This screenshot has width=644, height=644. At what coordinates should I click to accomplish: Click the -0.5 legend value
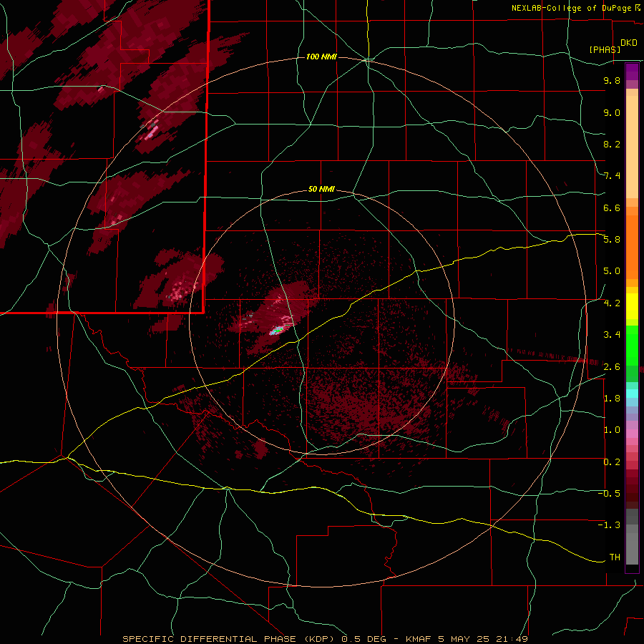click(x=609, y=494)
